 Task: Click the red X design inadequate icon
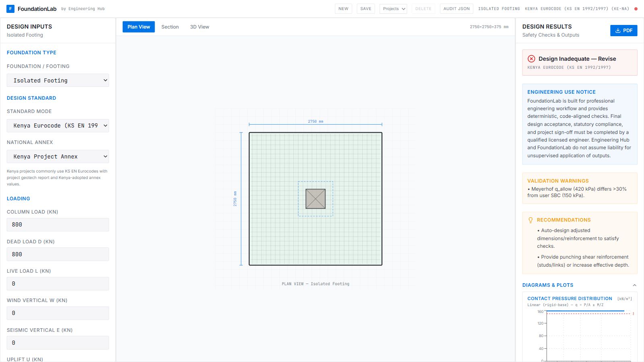click(x=531, y=59)
